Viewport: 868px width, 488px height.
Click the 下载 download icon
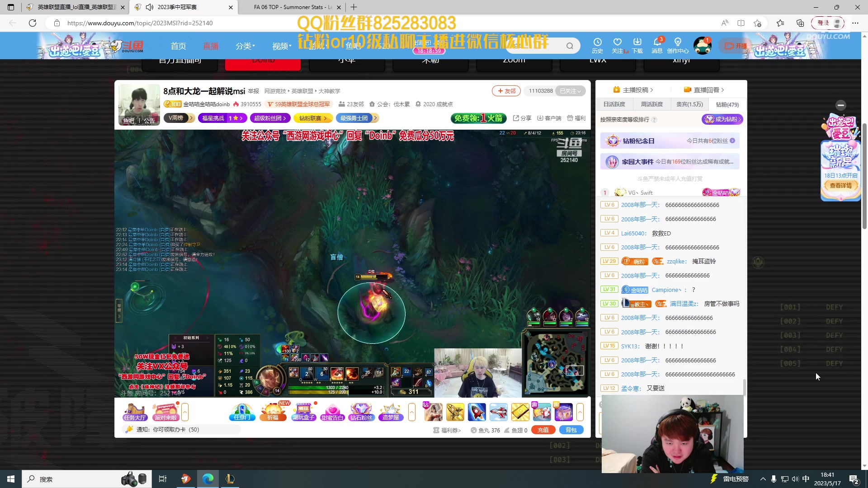[637, 45]
